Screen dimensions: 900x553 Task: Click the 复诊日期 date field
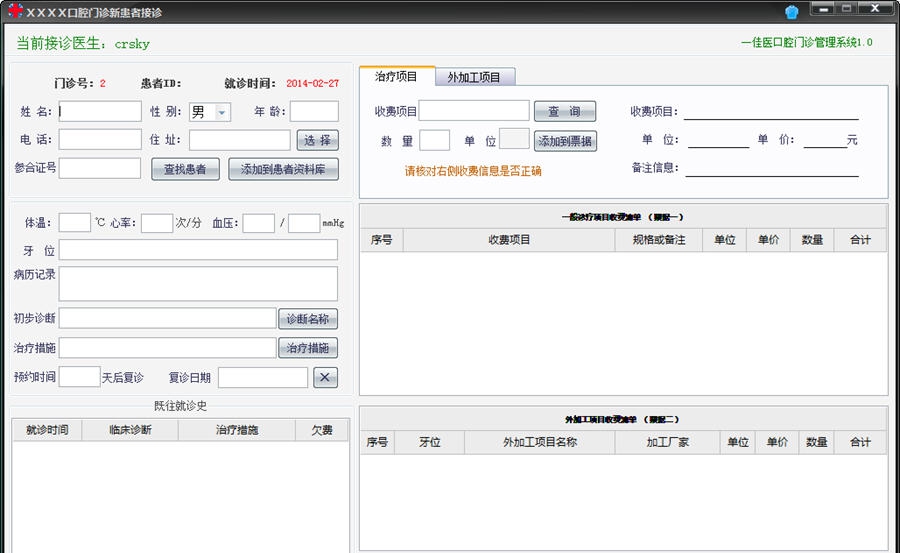pyautogui.click(x=263, y=377)
